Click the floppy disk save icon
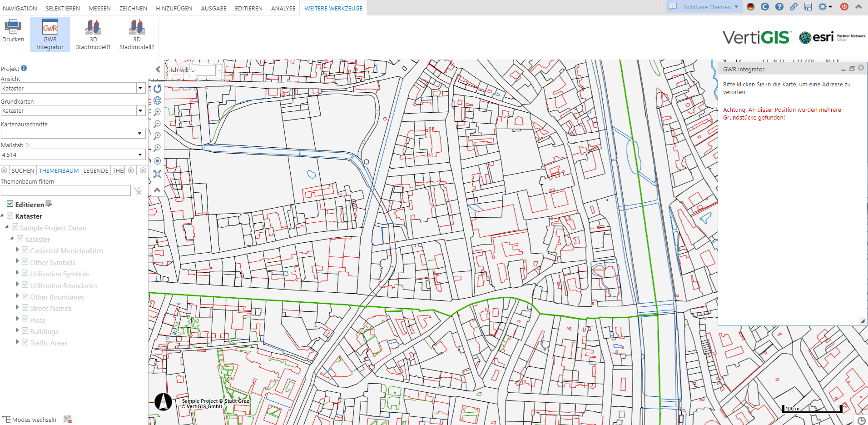Screen dimensions: 868x425 [x=808, y=7]
